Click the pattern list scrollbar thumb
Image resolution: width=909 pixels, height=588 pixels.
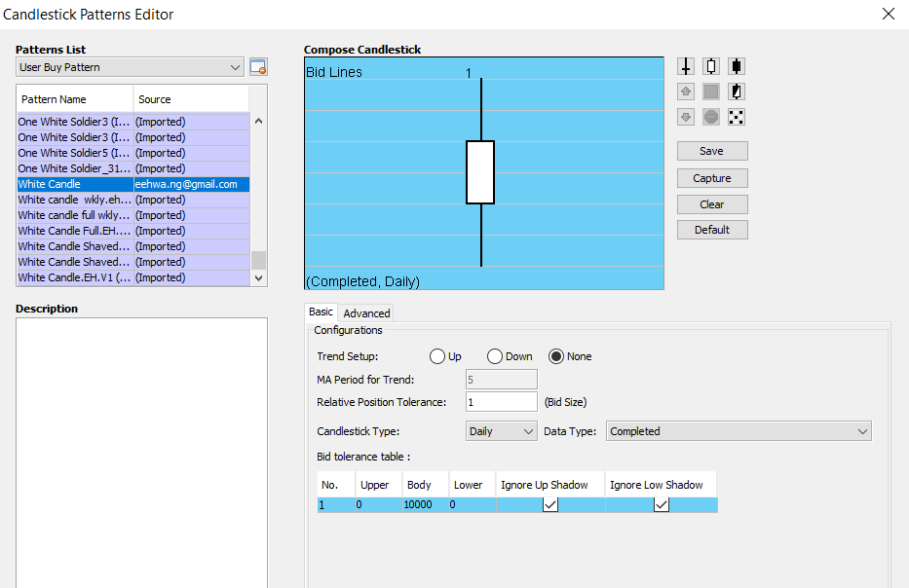point(258,260)
